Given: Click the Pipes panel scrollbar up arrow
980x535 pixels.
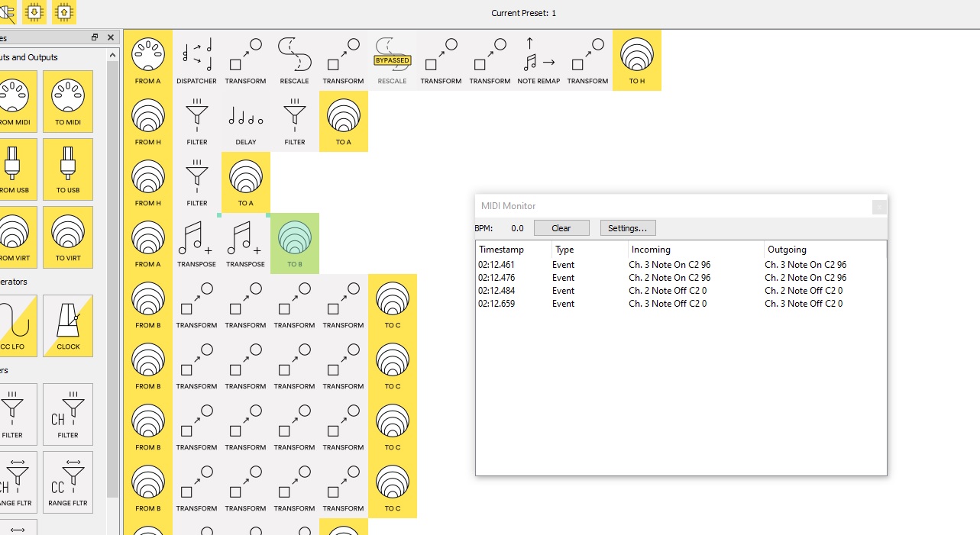Looking at the screenshot, I should (113, 55).
